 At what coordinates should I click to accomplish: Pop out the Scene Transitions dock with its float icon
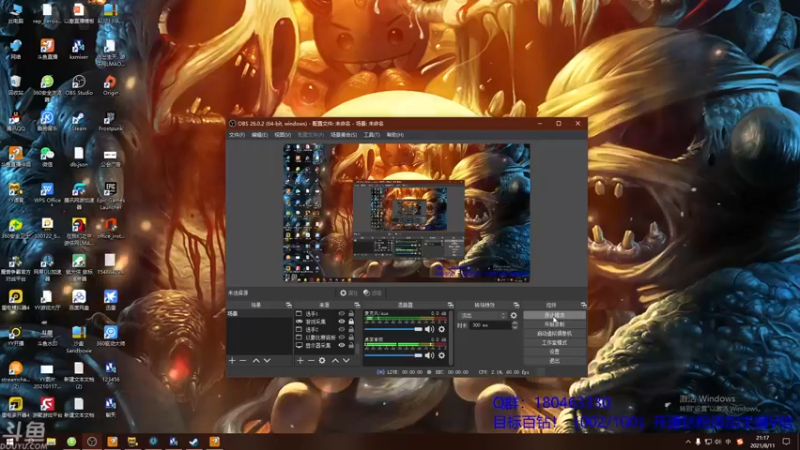[516, 305]
